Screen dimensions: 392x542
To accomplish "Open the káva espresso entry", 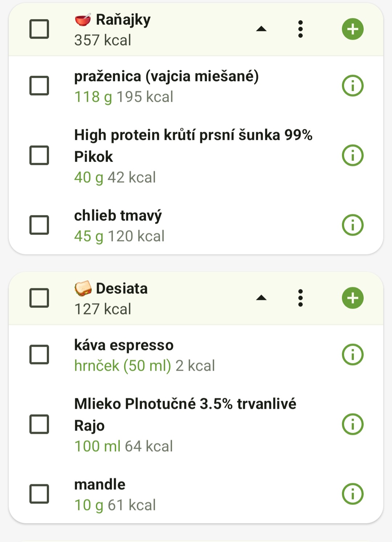I will click(x=145, y=355).
